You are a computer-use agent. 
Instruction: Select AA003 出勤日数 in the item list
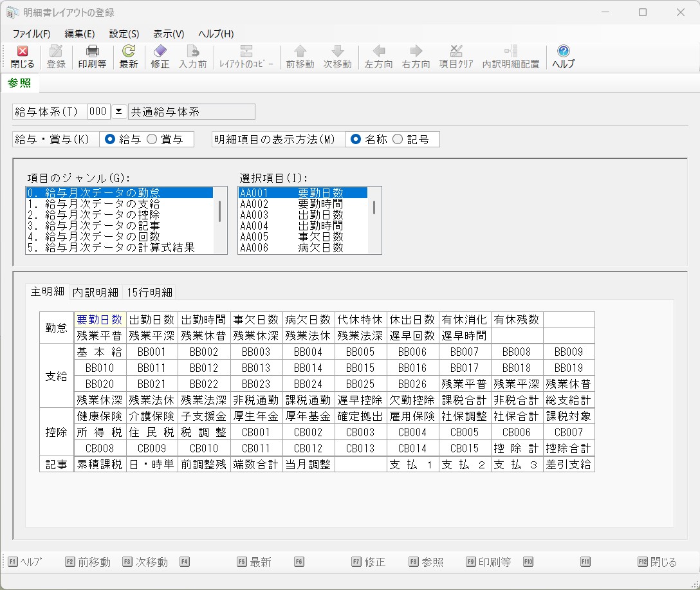[x=291, y=215]
